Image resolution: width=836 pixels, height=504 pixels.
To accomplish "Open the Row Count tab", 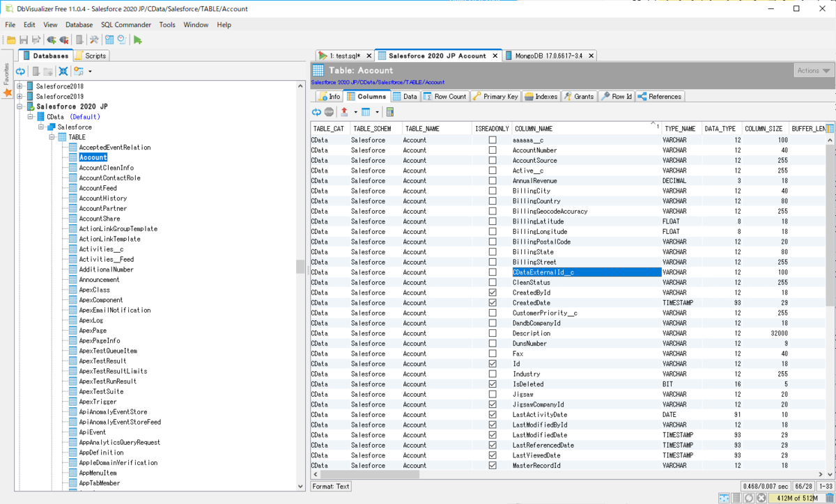I will pos(445,97).
